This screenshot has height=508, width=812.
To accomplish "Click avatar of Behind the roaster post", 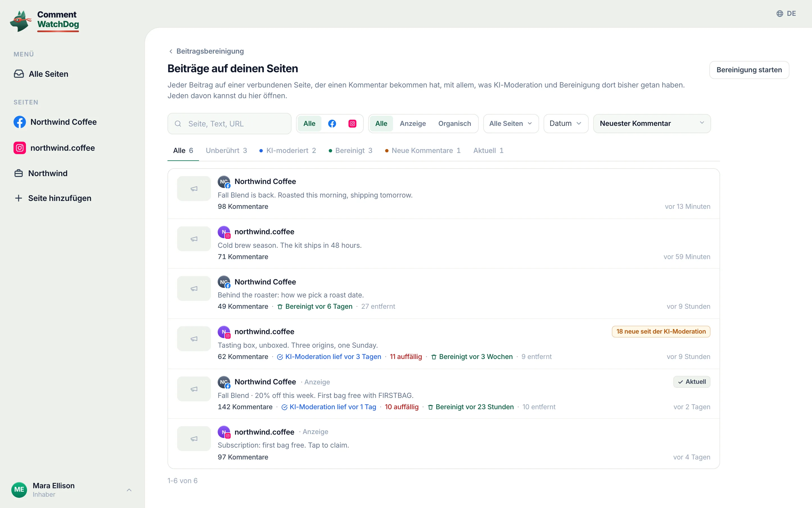I will point(224,282).
